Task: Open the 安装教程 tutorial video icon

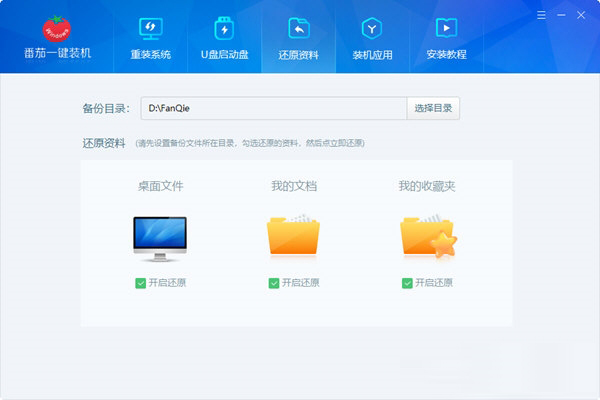Action: [446, 27]
